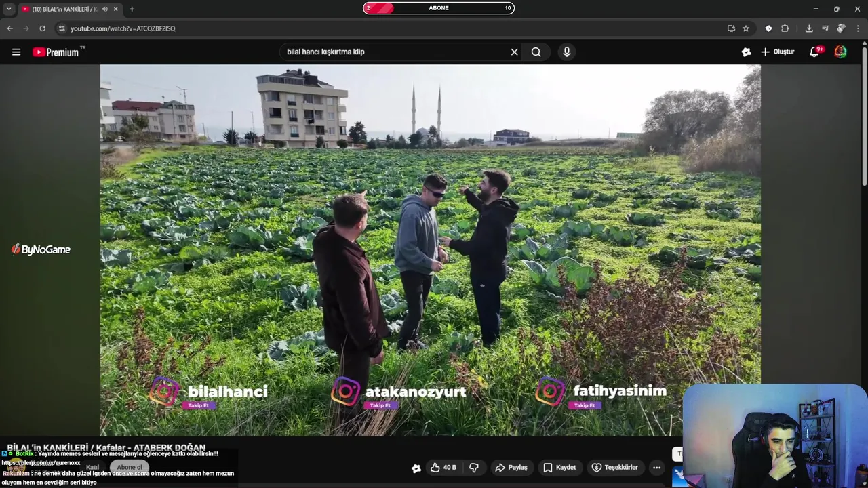
Task: Minimize the browser window
Action: [x=816, y=9]
